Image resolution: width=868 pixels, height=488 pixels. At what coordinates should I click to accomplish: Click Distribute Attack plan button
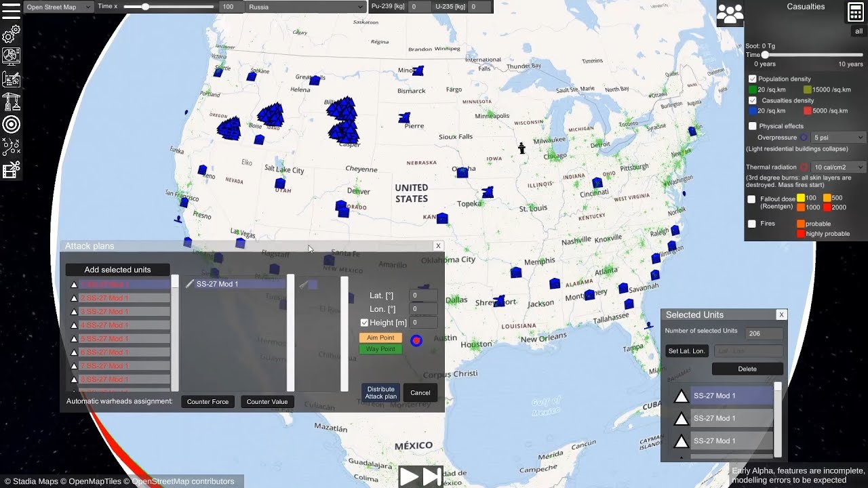click(380, 393)
